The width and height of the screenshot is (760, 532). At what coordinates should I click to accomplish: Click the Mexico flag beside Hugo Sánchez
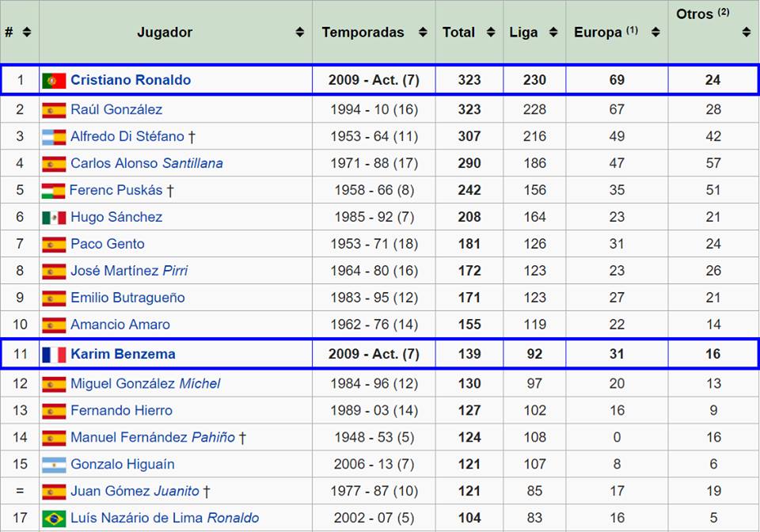point(54,218)
